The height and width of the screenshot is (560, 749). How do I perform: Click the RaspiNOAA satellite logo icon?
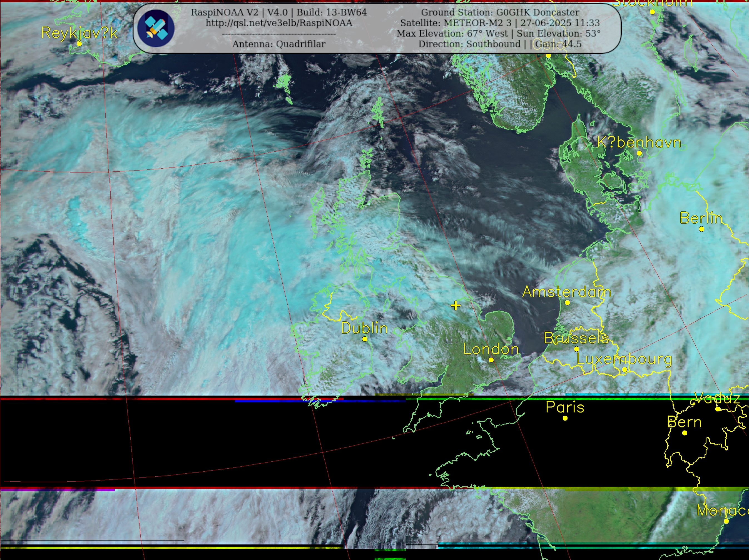156,28
